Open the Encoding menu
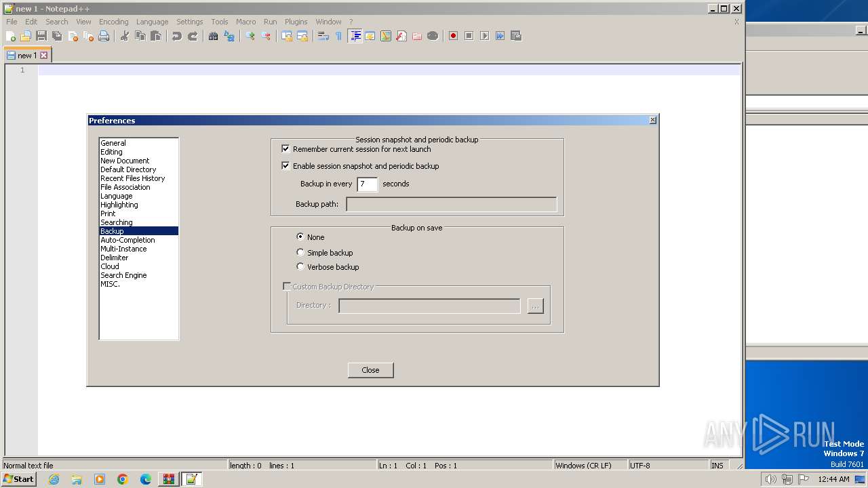 pos(113,22)
